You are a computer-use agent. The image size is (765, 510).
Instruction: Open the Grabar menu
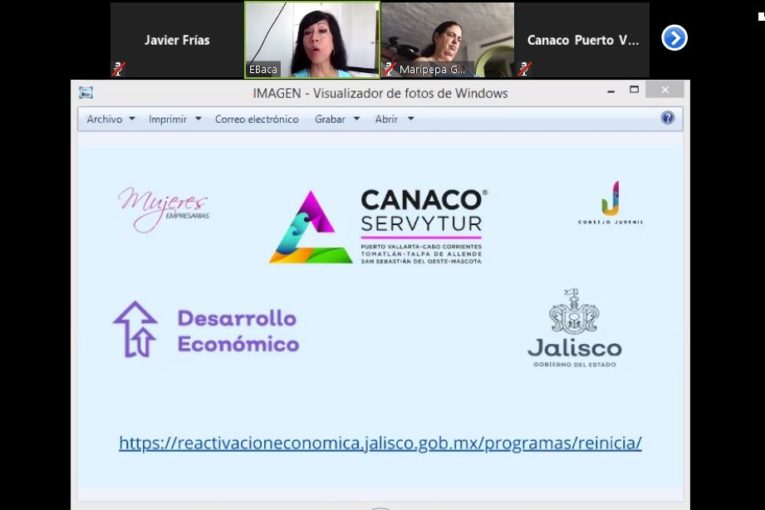[330, 119]
